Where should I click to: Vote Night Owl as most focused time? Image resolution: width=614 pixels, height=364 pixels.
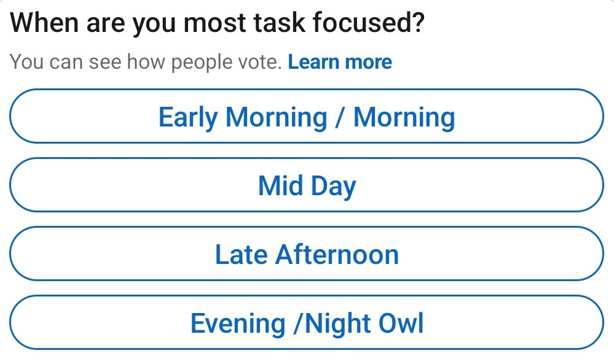pos(307,323)
